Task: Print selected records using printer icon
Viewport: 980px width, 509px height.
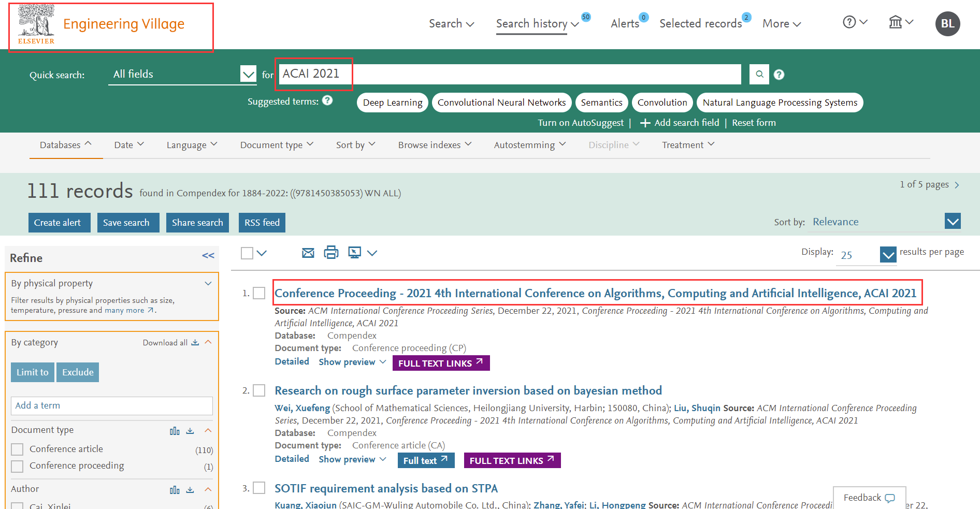Action: pos(331,253)
